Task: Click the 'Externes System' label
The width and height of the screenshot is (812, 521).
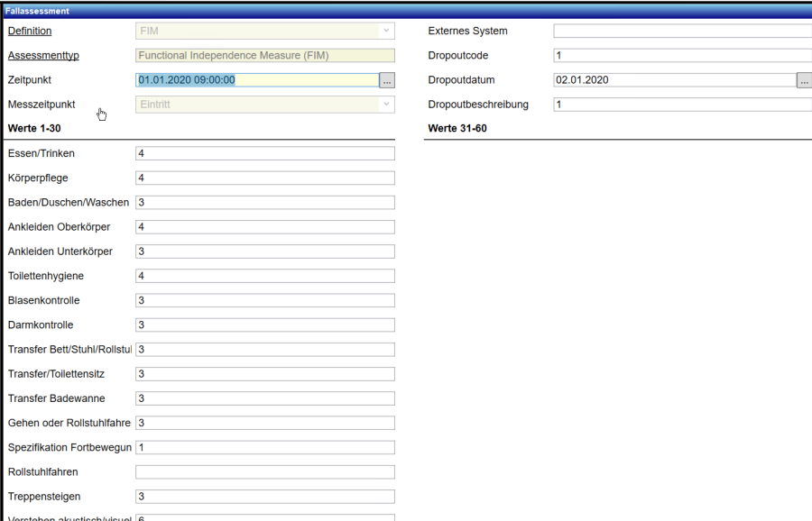Action: [467, 31]
